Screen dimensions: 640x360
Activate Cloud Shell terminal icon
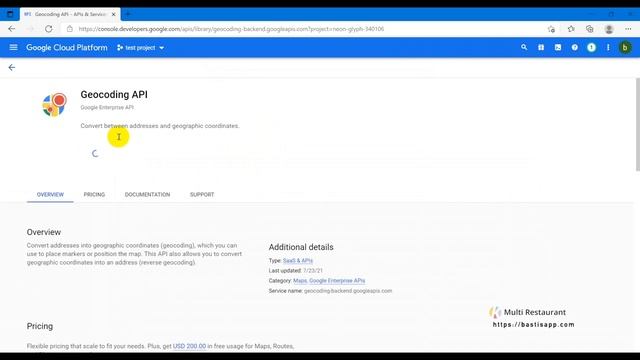[x=558, y=47]
